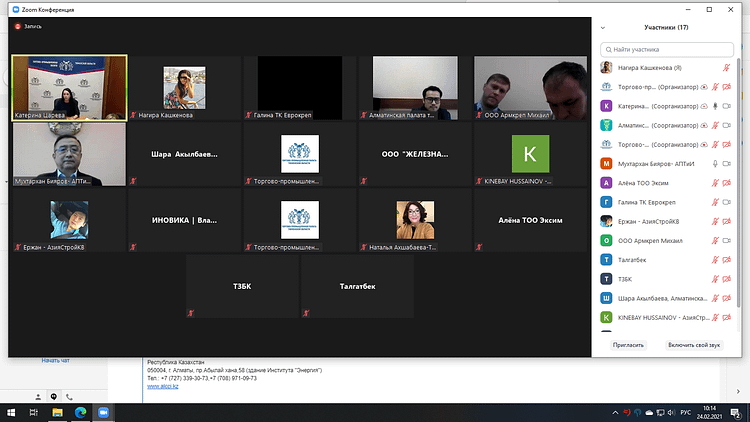Click the participants list scrollbar
The height and width of the screenshot is (422, 750).
pyautogui.click(x=739, y=182)
